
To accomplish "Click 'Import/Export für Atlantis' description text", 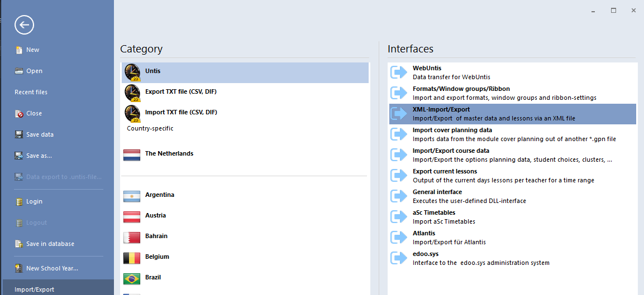I will (x=449, y=242).
